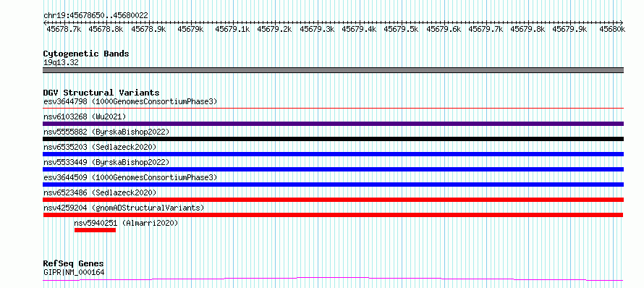
Task: Open variant nsv6535203 (Sedlazeck2020) label
Action: click(x=100, y=147)
